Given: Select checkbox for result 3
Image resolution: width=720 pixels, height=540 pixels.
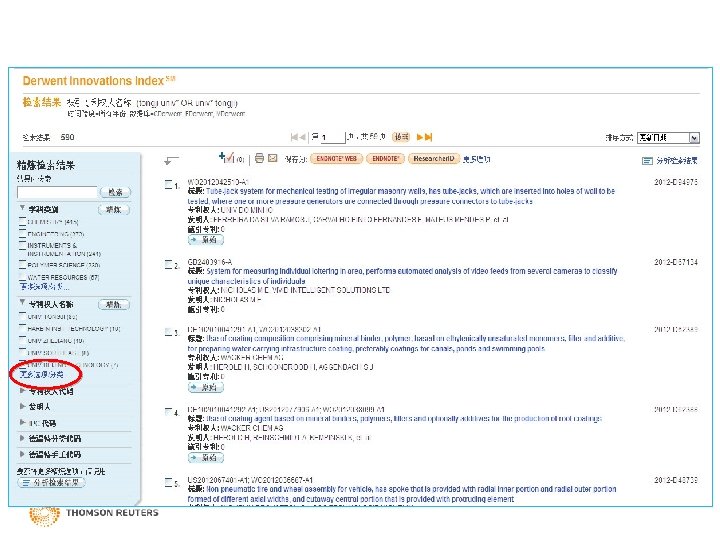Looking at the screenshot, I should coord(169,332).
